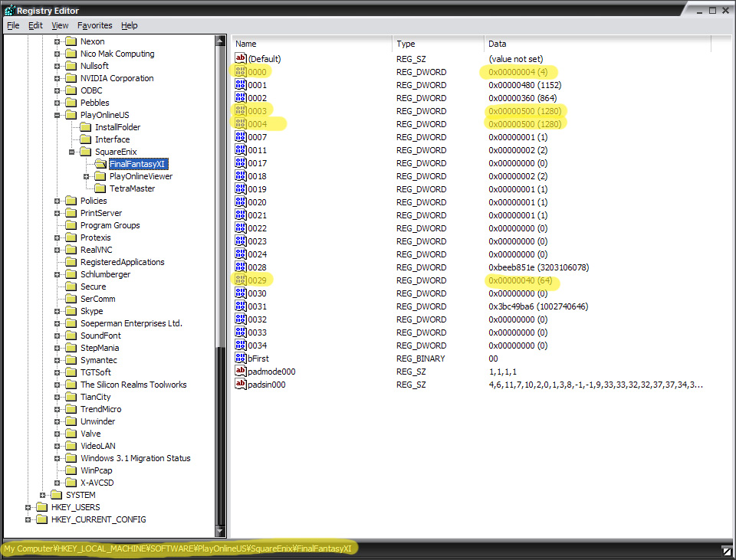The image size is (736, 560).
Task: Collapse the PlayOnlineUS tree node
Action: point(58,115)
